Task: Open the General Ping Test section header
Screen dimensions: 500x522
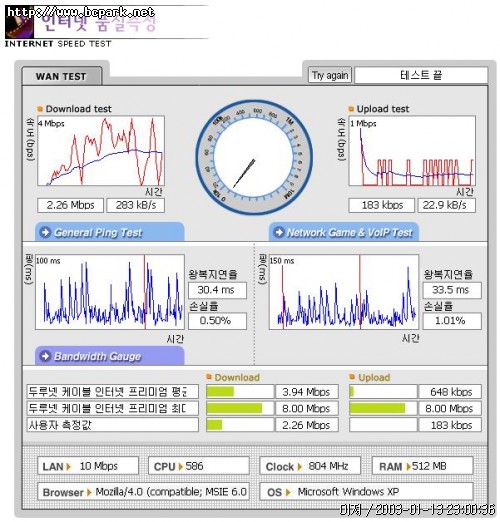Action: click(110, 232)
